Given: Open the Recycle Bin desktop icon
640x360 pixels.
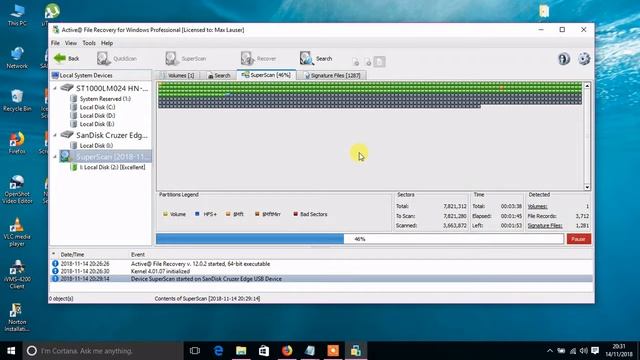Looking at the screenshot, I should click(17, 100).
